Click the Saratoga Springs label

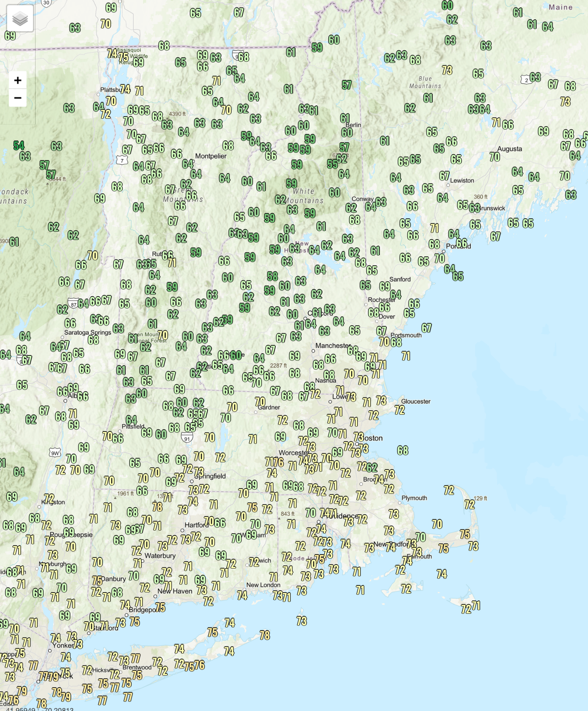[88, 333]
